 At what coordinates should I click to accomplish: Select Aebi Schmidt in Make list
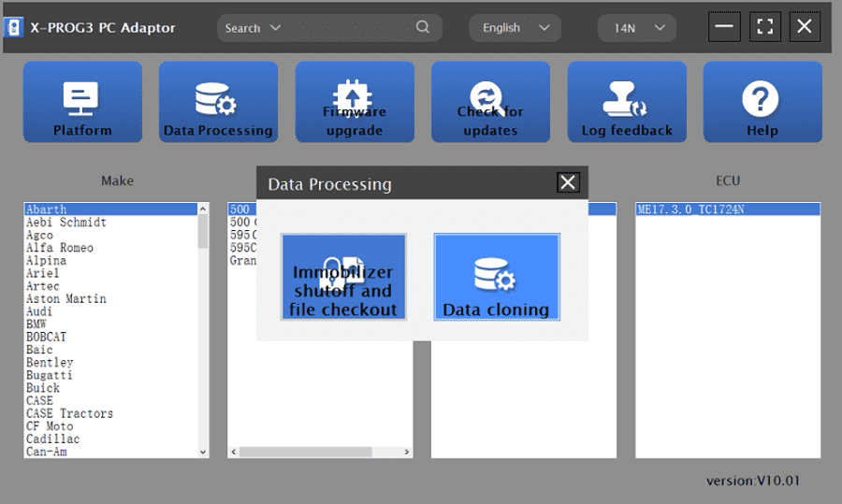click(x=110, y=223)
